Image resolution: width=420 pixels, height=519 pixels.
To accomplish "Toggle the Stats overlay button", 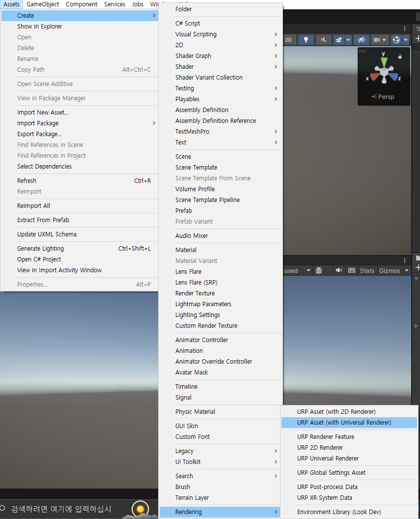I will tap(367, 270).
